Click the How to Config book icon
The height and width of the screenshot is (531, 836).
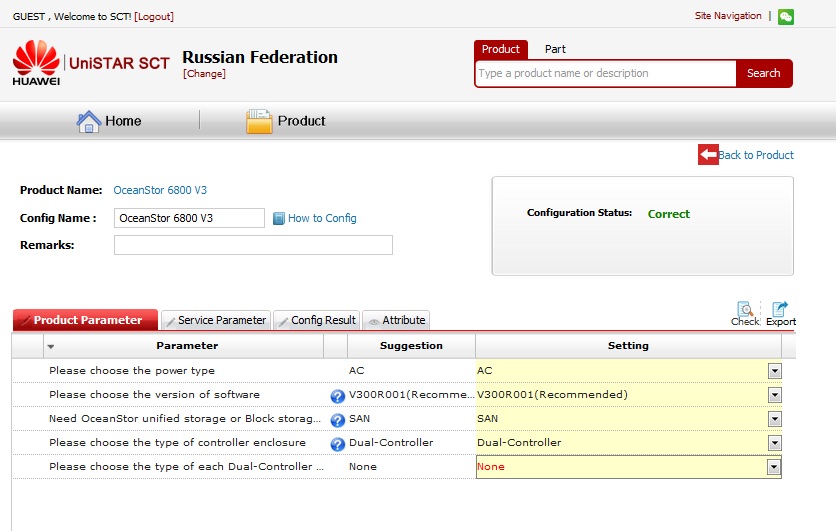tap(278, 219)
